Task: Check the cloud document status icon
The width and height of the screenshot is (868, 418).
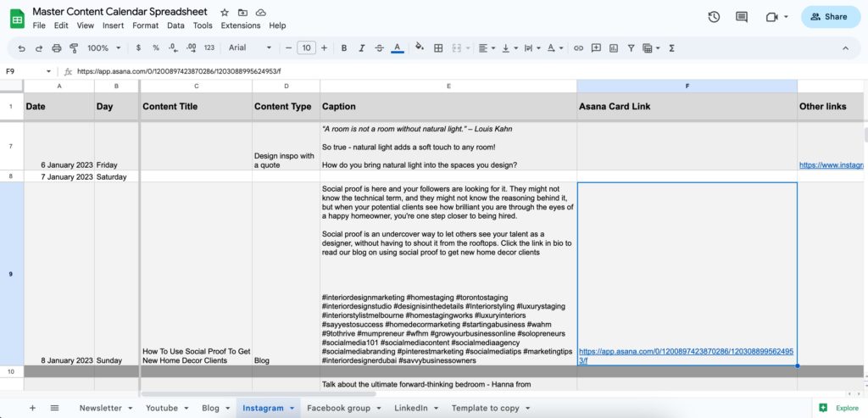Action: 261,12
